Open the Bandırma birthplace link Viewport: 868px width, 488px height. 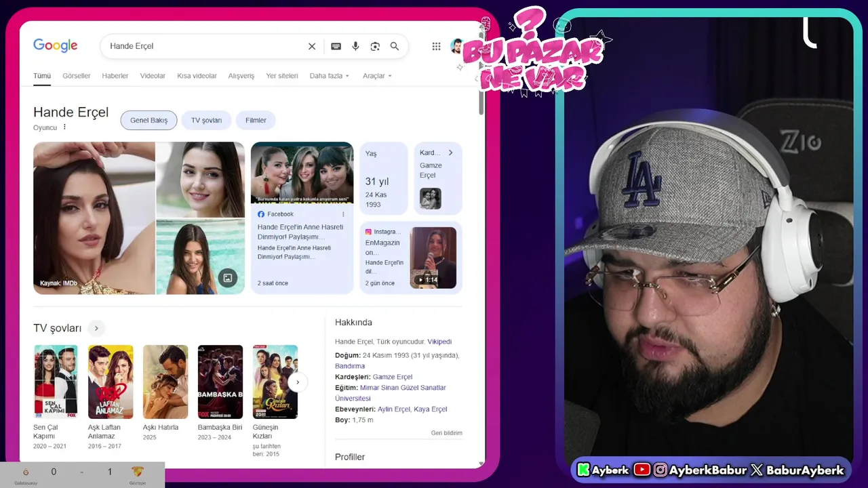(x=350, y=366)
